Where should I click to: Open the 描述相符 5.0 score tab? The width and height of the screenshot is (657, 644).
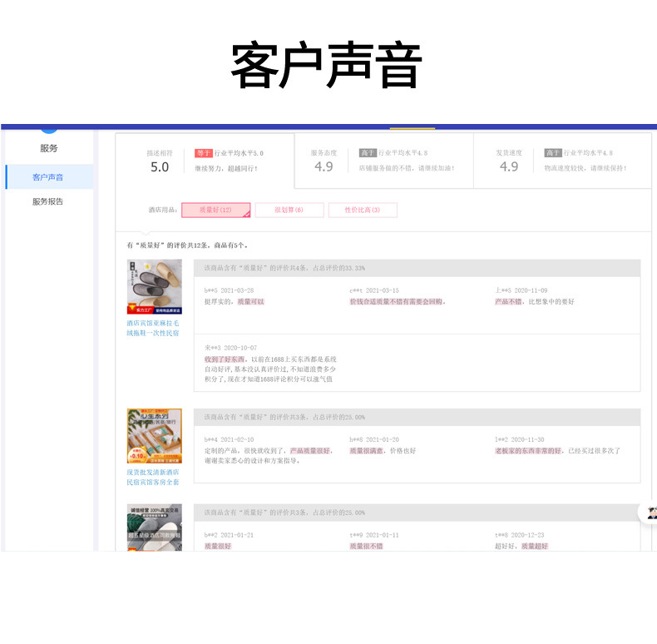[205, 161]
